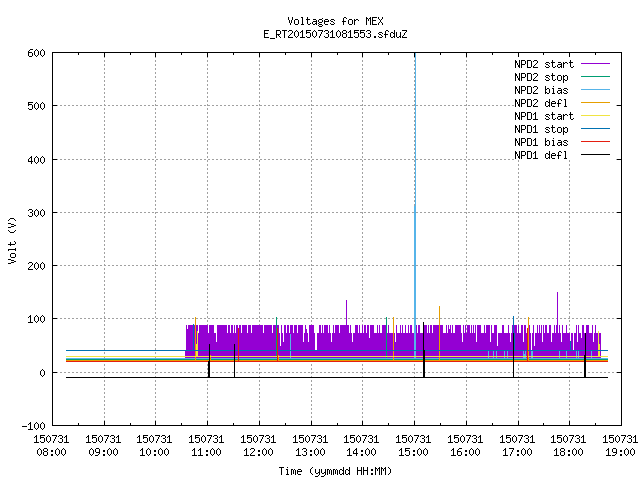Click the light blue NPD2 bias legend line
640x480 pixels.
(x=595, y=90)
